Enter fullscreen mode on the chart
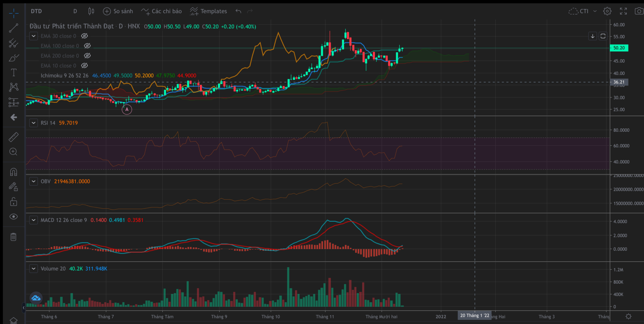Image resolution: width=644 pixels, height=324 pixels. click(623, 11)
